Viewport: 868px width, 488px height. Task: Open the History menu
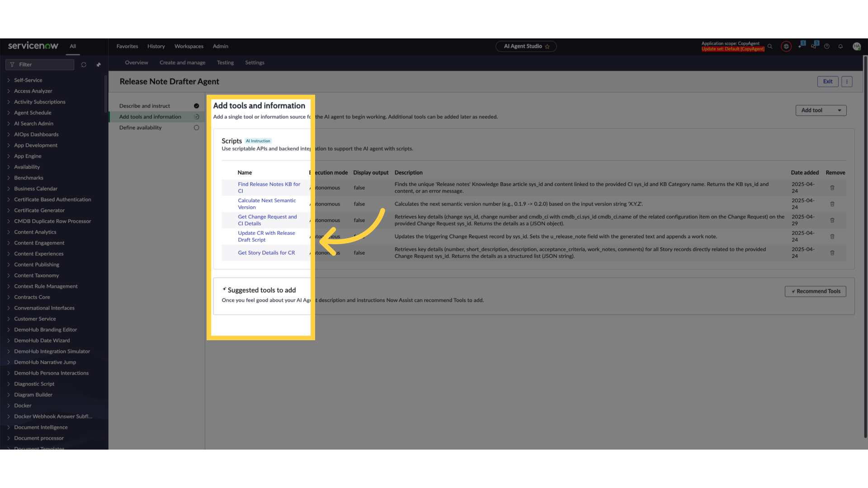click(156, 47)
